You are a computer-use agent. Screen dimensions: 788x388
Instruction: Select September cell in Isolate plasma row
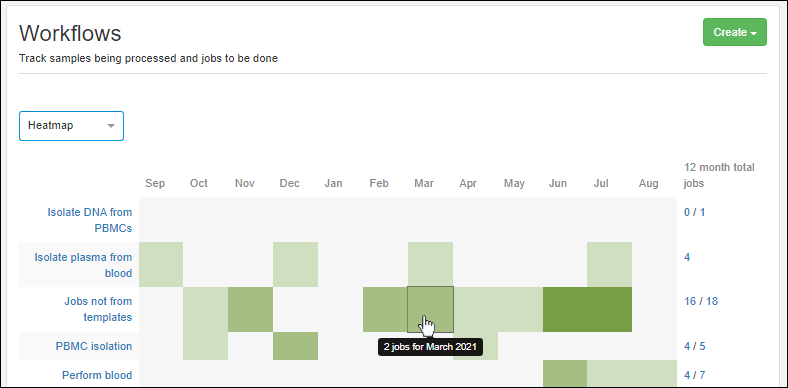(161, 264)
